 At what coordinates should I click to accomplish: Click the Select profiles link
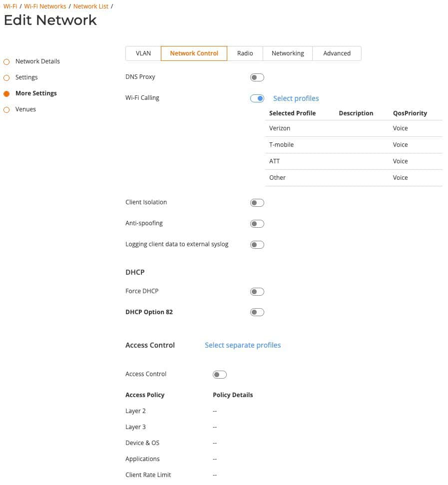pos(296,98)
